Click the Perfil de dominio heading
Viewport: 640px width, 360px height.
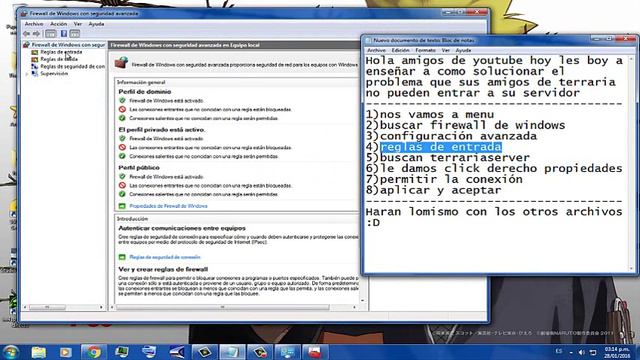145,92
